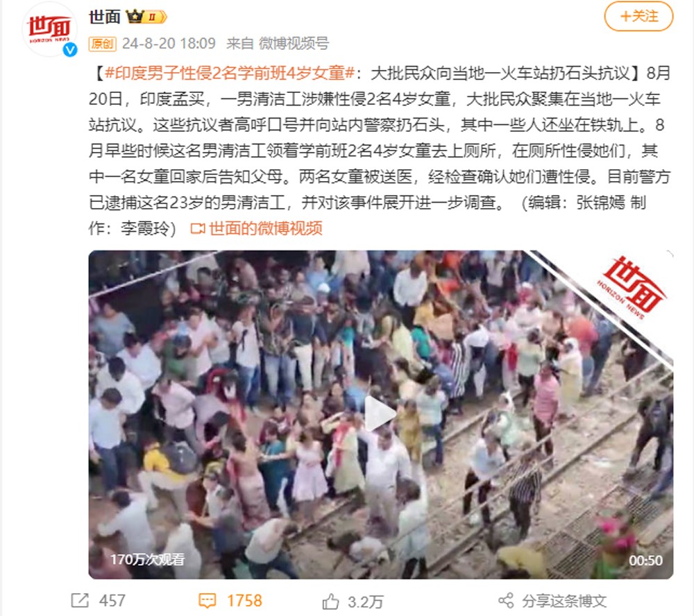Click the 世面 avatar logo
Screen dimensions: 694x616
tap(49, 29)
